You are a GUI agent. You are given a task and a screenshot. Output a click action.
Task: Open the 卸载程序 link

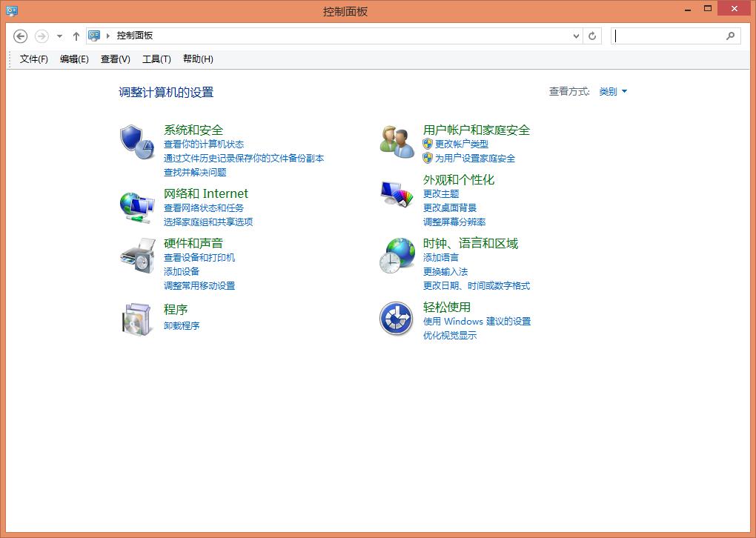point(180,326)
